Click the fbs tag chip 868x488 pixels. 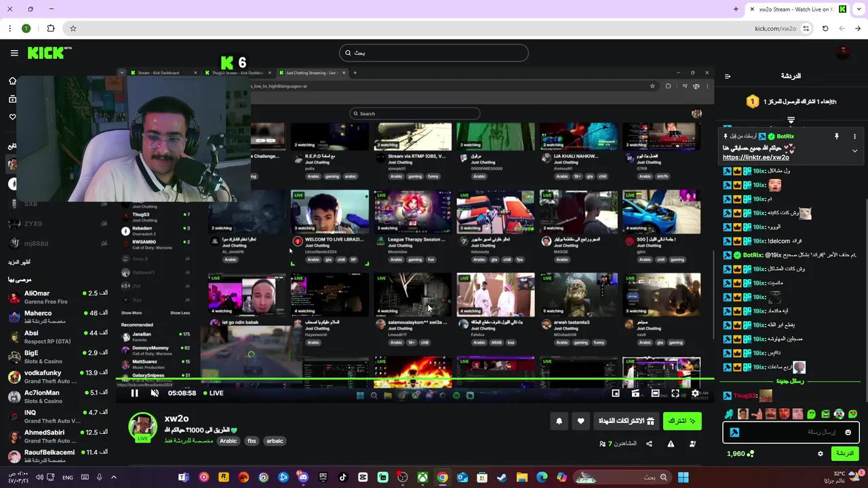(252, 441)
